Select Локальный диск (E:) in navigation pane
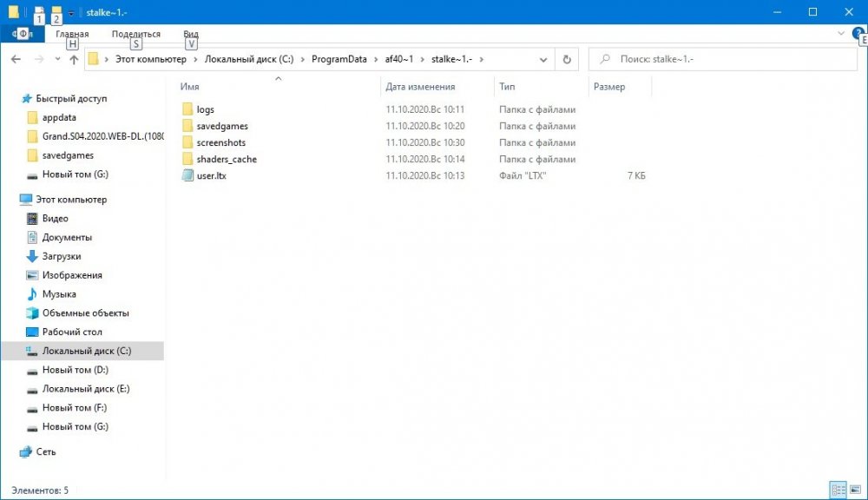868x500 pixels. [x=86, y=389]
